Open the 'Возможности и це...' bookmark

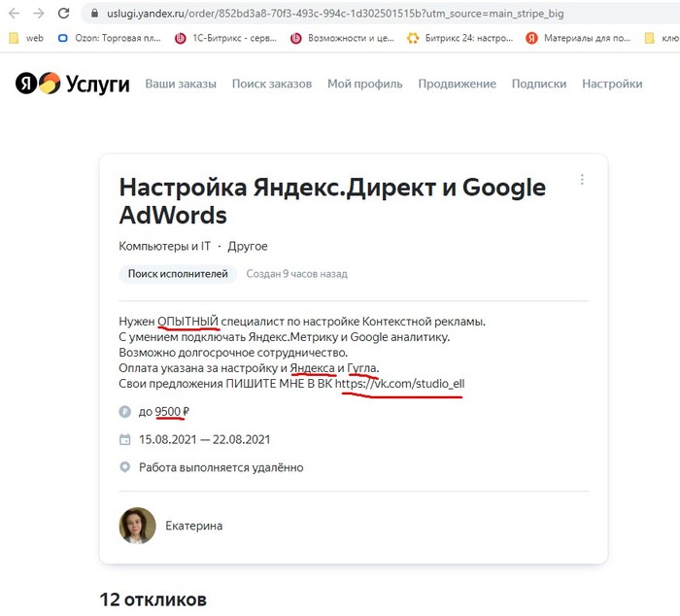[342, 38]
